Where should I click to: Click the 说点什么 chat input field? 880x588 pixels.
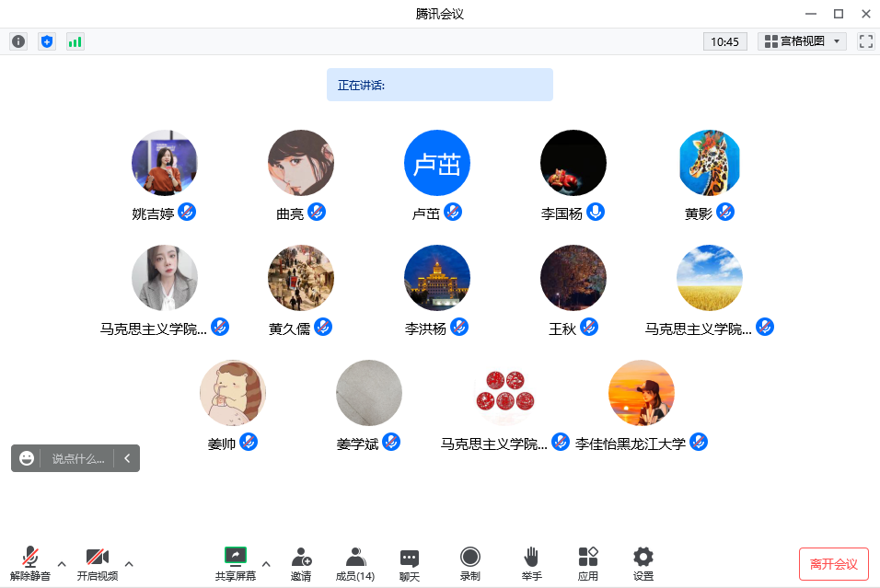click(77, 458)
